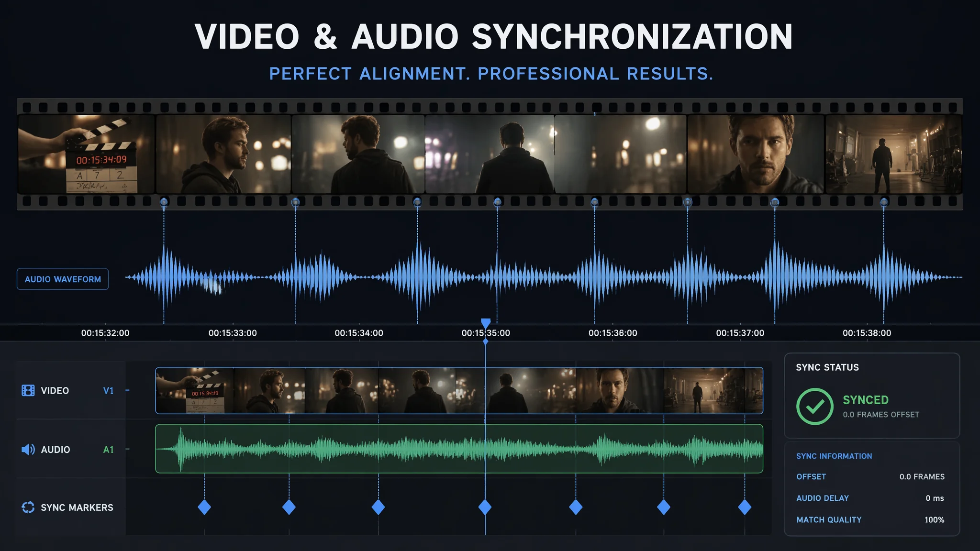Click the green audio clip on track A1
The height and width of the screenshot is (551, 980).
(459, 449)
